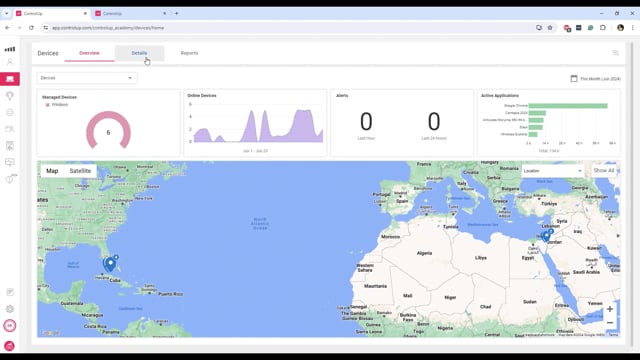Click the Windows legend entry
The image size is (640, 360).
coord(57,105)
